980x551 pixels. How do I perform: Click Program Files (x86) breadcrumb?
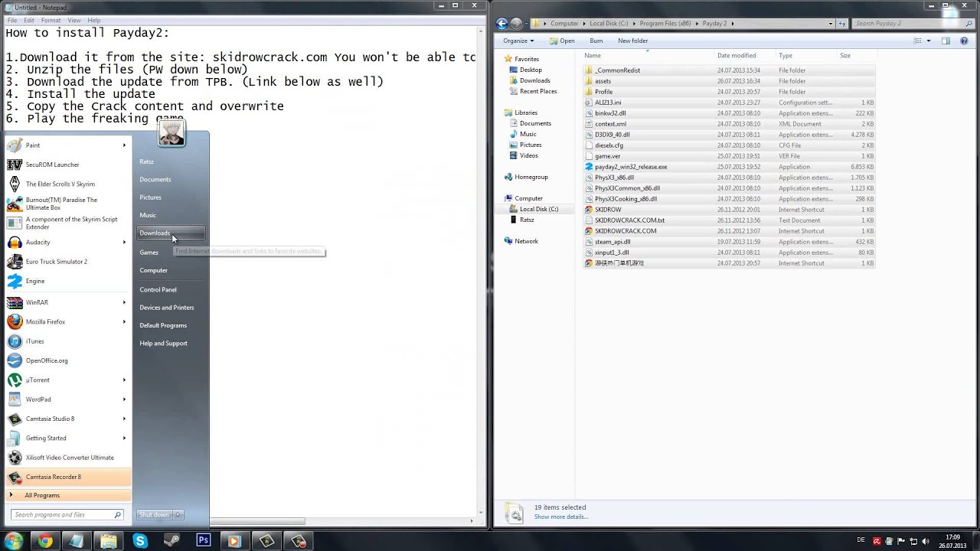pyautogui.click(x=665, y=24)
